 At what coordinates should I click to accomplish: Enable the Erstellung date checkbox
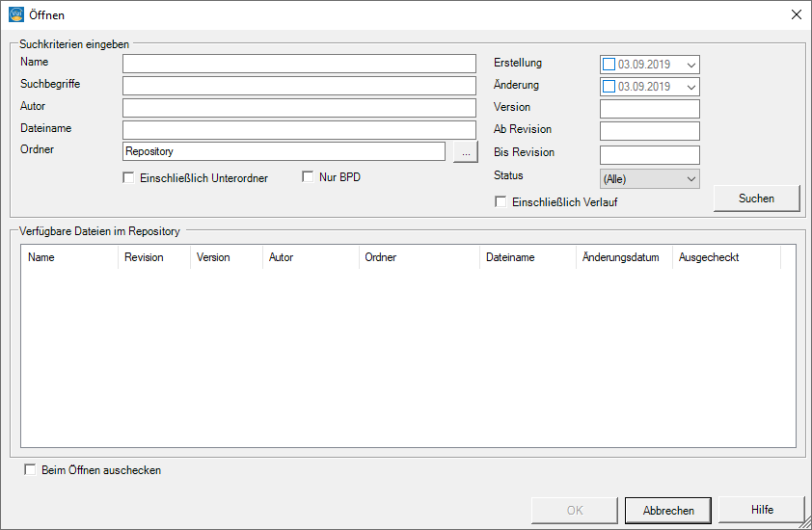click(609, 65)
